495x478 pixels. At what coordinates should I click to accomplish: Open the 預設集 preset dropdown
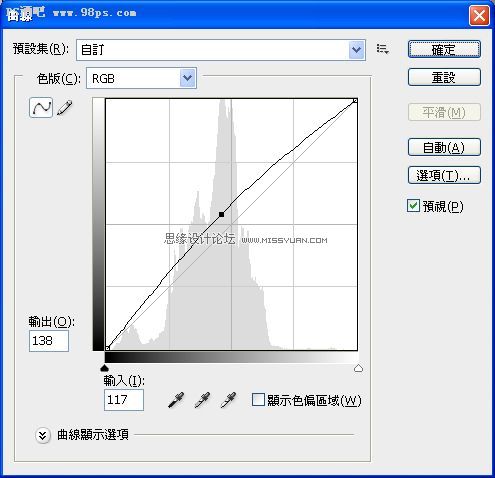(221, 50)
